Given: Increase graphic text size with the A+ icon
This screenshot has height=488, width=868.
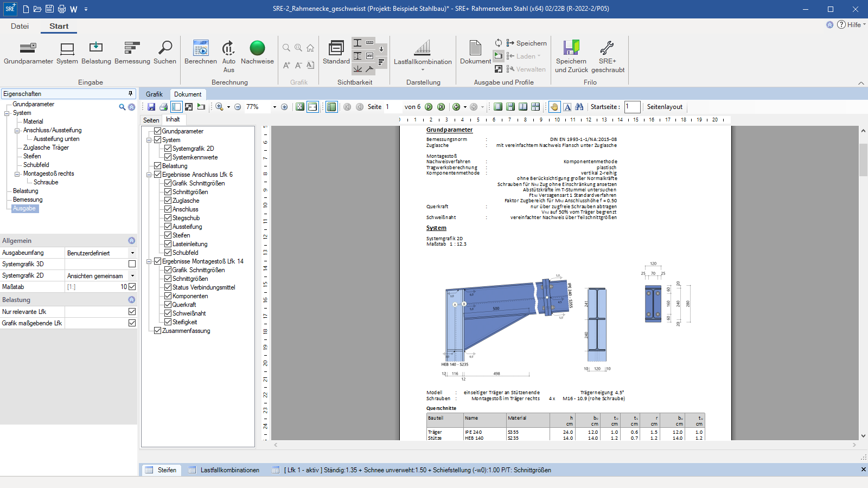Looking at the screenshot, I should coord(286,65).
